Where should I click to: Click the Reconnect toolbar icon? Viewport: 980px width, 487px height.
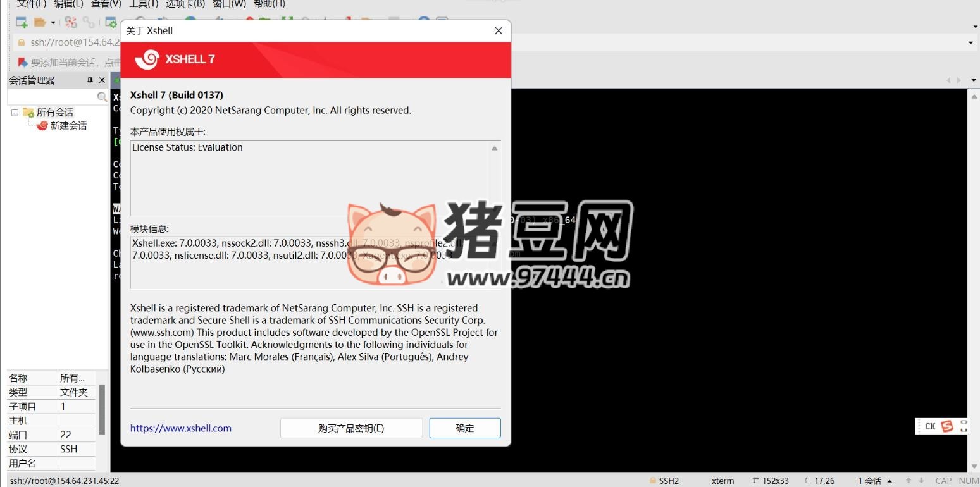point(71,23)
